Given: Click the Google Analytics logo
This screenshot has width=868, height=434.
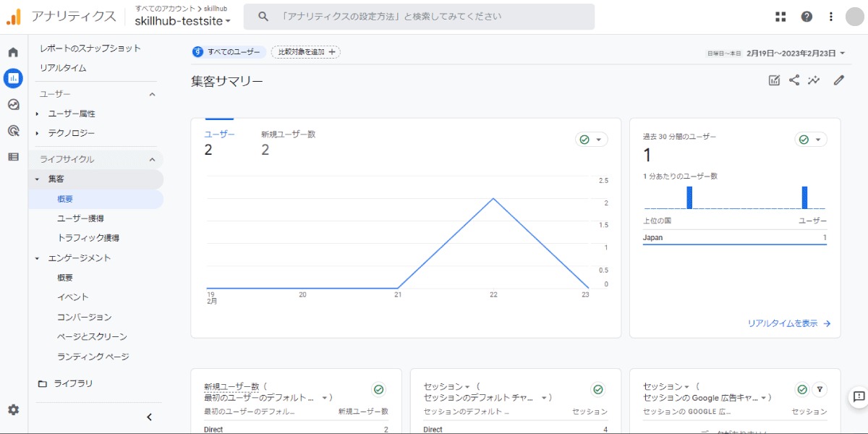Looking at the screenshot, I should 14,16.
